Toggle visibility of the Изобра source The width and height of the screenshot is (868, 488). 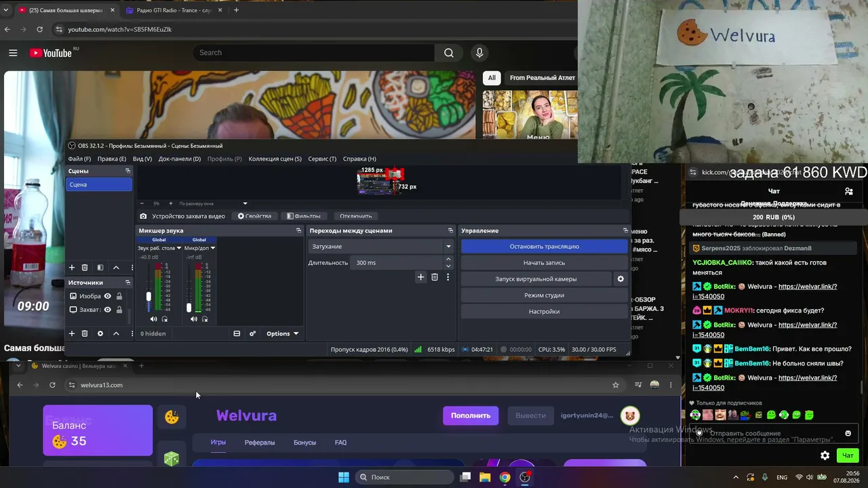click(x=107, y=296)
